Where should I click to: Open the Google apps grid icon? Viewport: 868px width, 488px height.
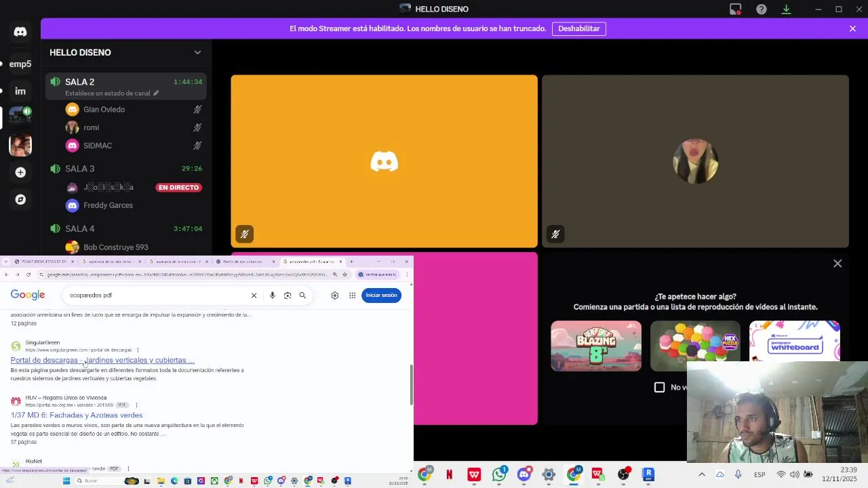click(x=353, y=296)
